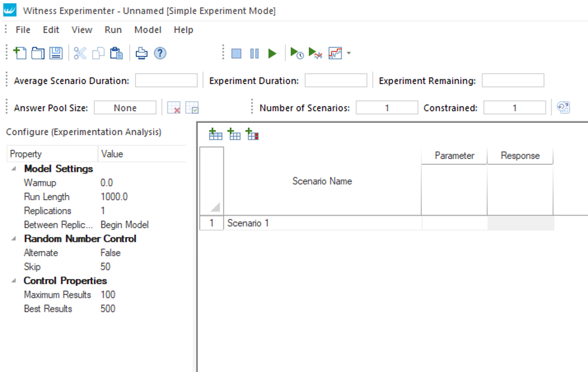Viewport: 588px width, 372px height.
Task: Collapse the Control Properties group
Action: [14, 281]
